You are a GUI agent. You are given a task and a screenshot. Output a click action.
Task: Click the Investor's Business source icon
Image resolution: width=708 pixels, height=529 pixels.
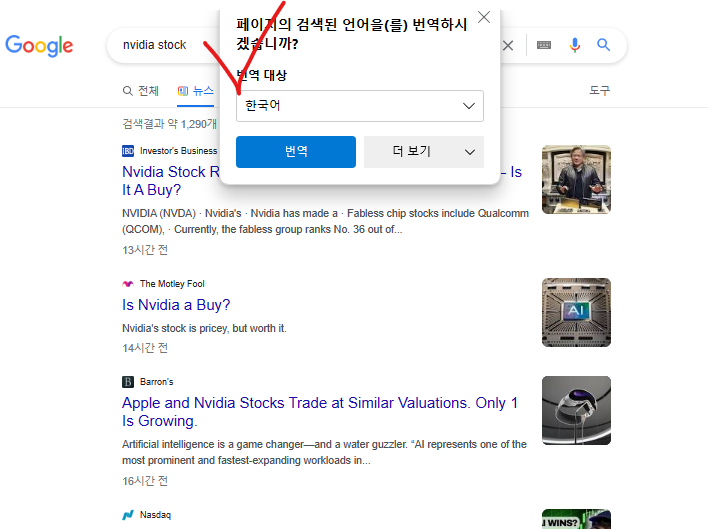tap(128, 151)
